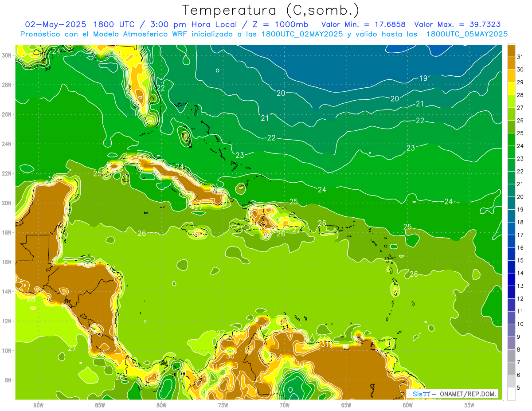This screenshot has width=532, height=411.
Task: Click the color scale label "15"
Action: pyautogui.click(x=520, y=260)
